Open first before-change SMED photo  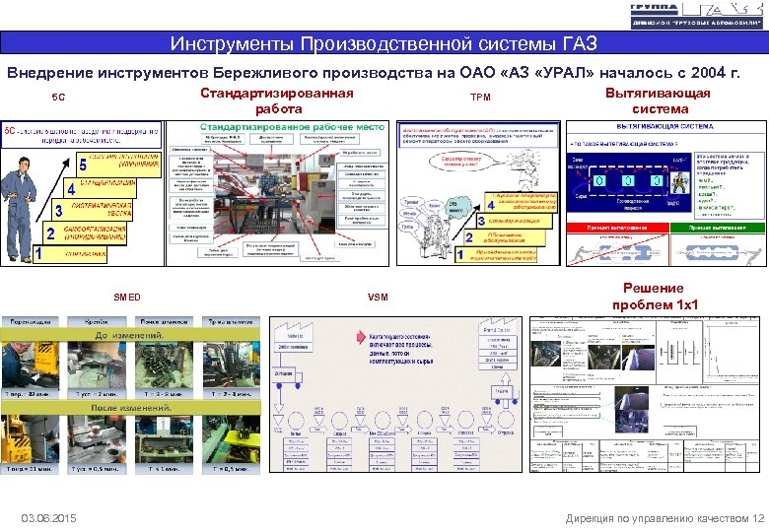[x=31, y=366]
